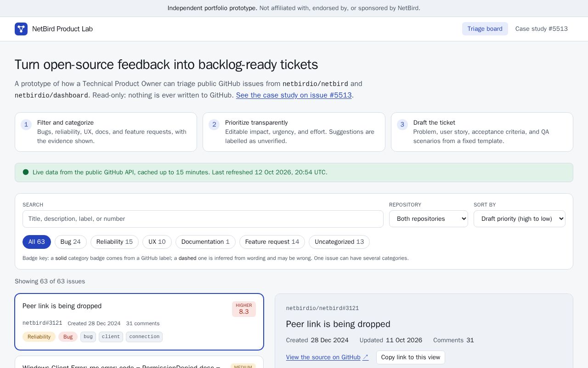
Task: Filter by Reliability 15 chip
Action: 114,242
